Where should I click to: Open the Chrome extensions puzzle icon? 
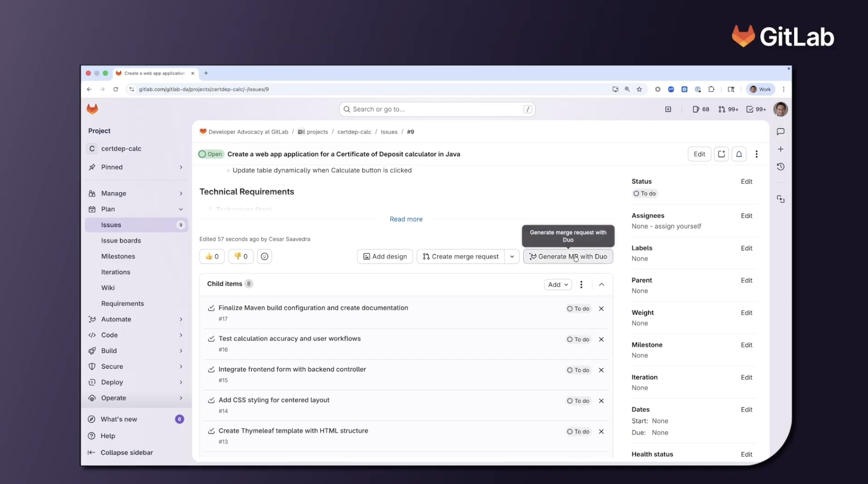point(711,89)
